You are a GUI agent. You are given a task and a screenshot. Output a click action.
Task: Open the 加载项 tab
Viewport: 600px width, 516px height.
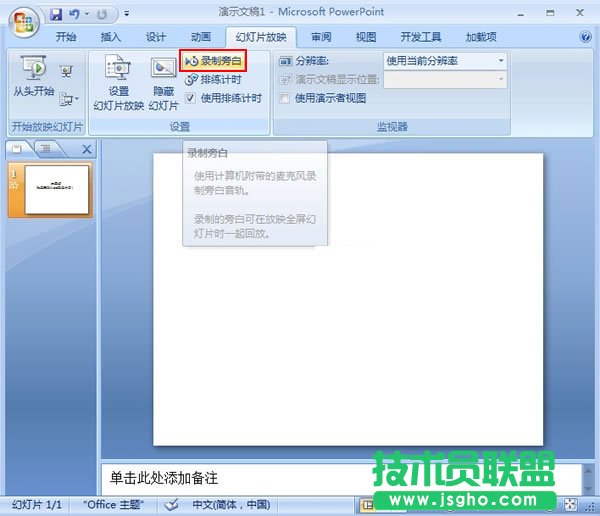[x=481, y=37]
